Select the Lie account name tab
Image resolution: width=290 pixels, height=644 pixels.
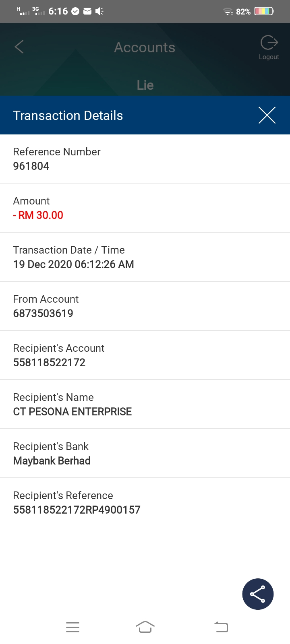(x=145, y=85)
